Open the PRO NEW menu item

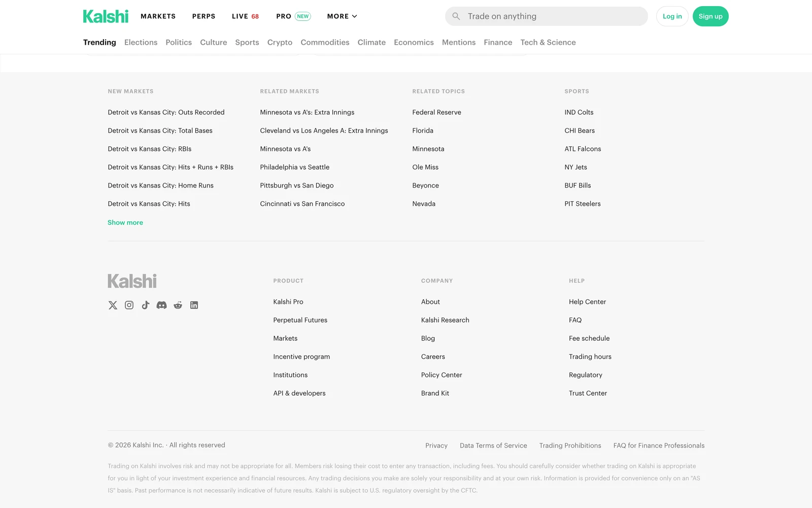(293, 16)
